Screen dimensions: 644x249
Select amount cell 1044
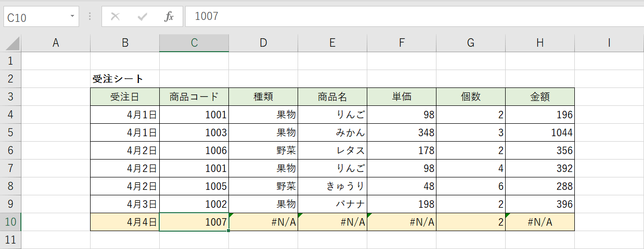tap(540, 133)
